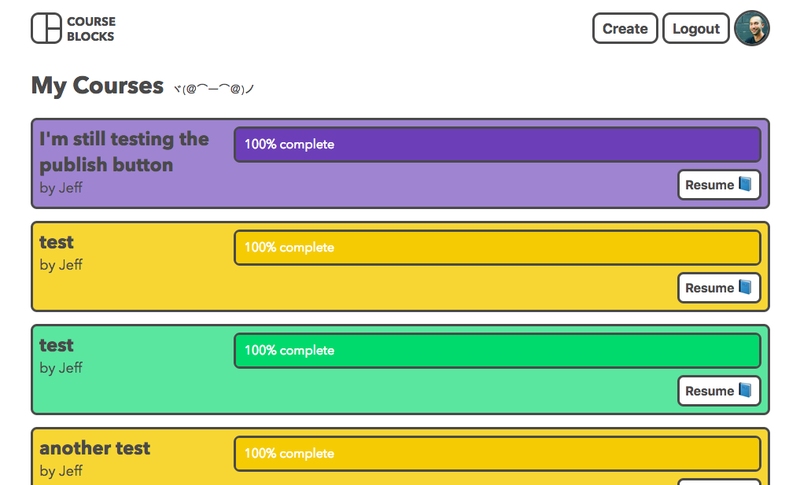Screen dimensions: 800x485
Task: Resume the 'I'm still testing the publish button' course
Action: (x=719, y=185)
